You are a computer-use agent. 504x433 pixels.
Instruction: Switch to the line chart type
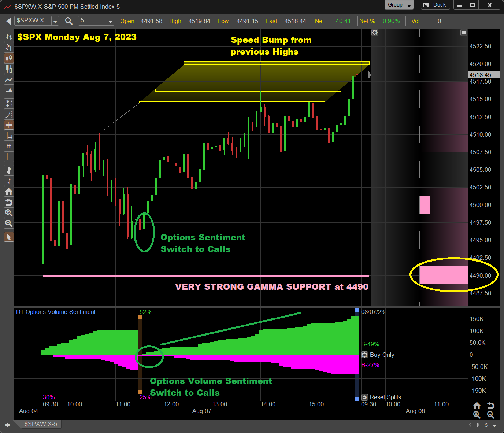9,79
